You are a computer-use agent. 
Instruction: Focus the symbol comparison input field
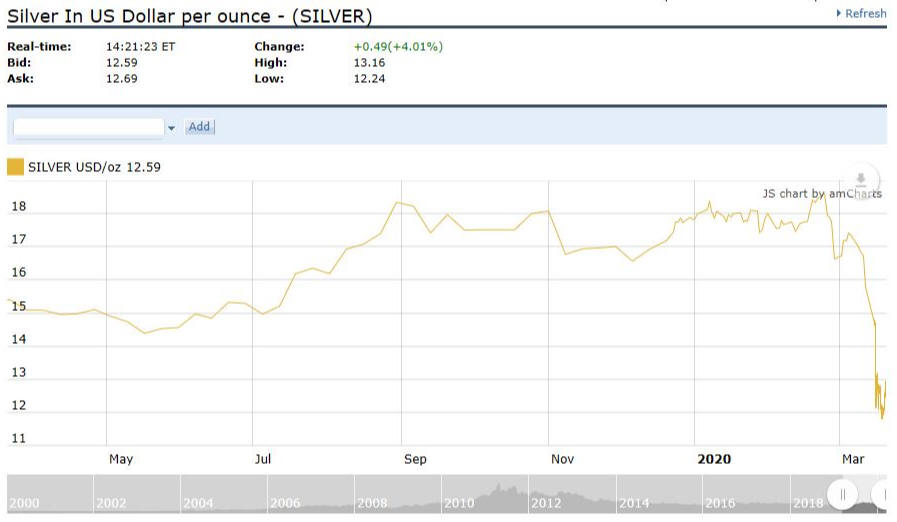(89, 127)
